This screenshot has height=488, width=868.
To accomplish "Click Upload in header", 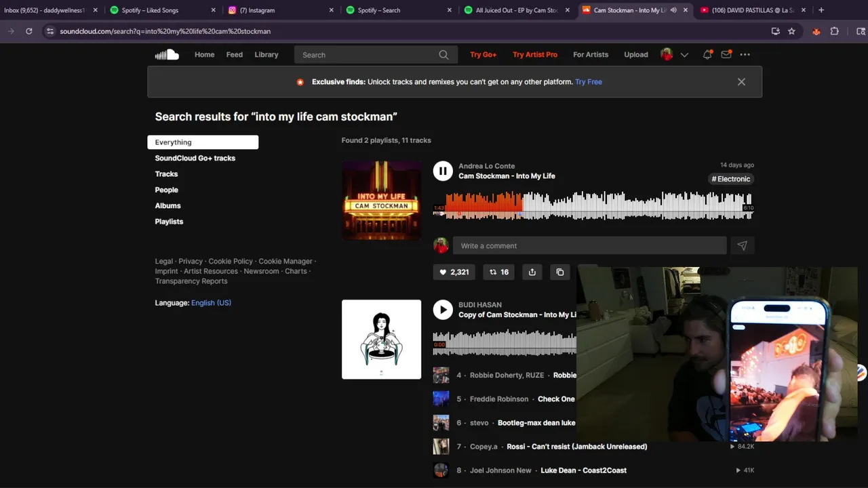I will pyautogui.click(x=636, y=55).
